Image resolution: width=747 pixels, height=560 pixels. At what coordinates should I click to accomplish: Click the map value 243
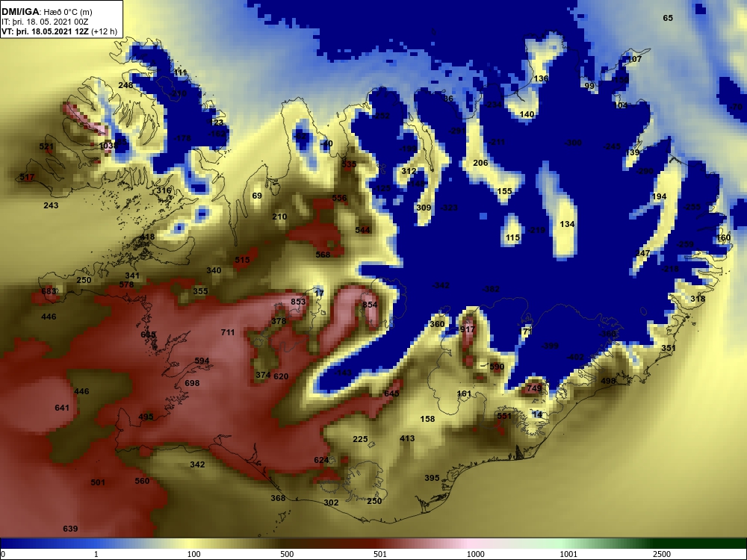click(x=51, y=206)
